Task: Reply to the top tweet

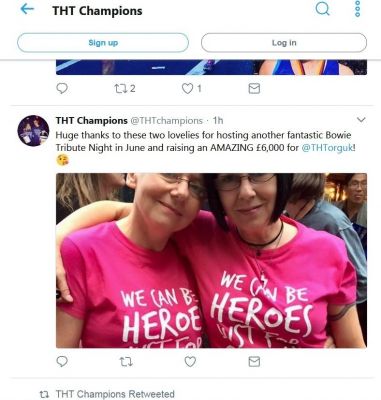Action: [62, 88]
